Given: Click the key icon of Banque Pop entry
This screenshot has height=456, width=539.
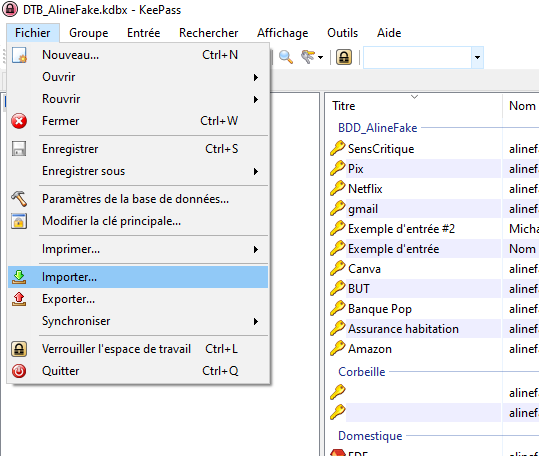Looking at the screenshot, I should click(x=338, y=308).
